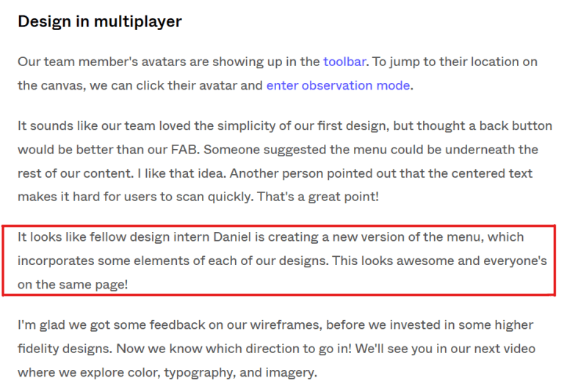Screen dimensions: 564x392
Task: Click the red-outlined paragraph about Daniel
Action: 279,261
